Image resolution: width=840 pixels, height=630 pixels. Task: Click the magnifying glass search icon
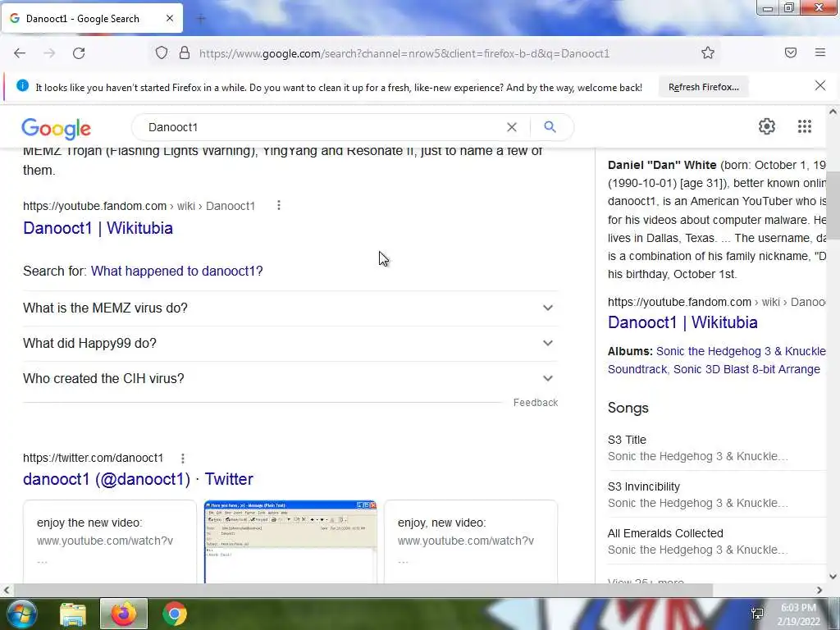point(550,127)
